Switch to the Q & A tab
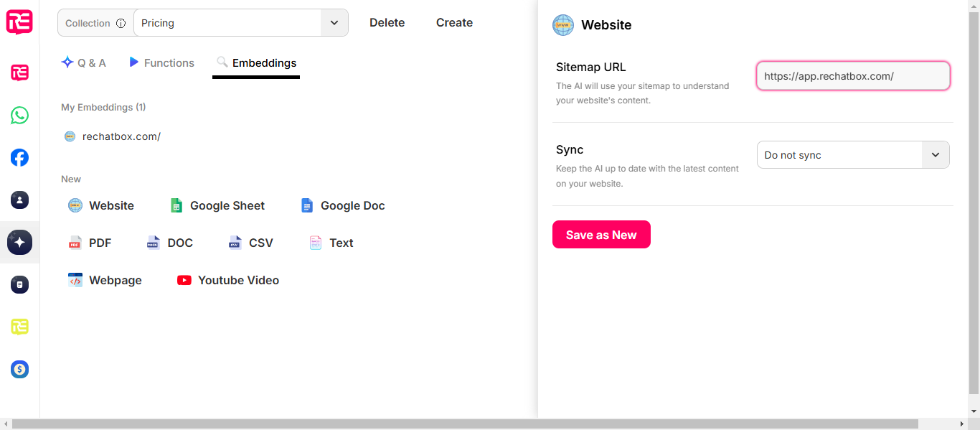This screenshot has height=430, width=980. [83, 62]
